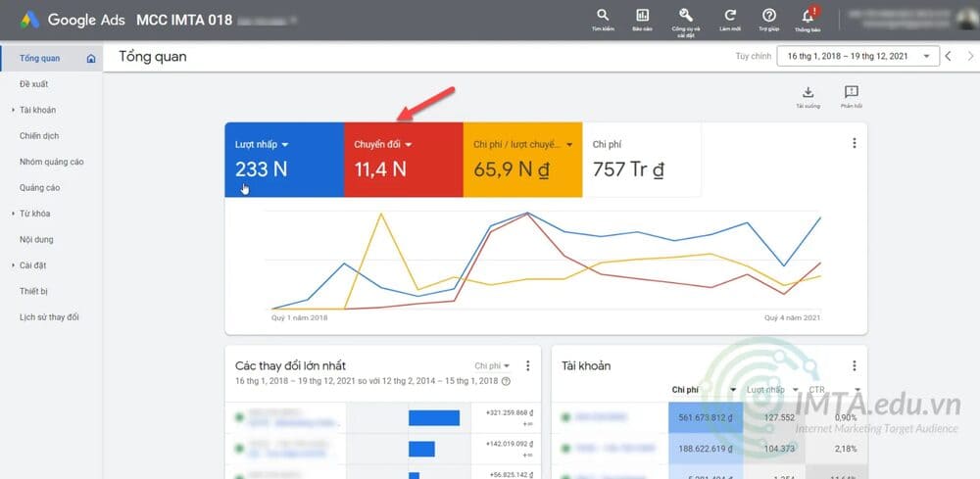This screenshot has width=980, height=479.
Task: Select the white Chi phí 757 Tr metric tile
Action: pyautogui.click(x=641, y=160)
